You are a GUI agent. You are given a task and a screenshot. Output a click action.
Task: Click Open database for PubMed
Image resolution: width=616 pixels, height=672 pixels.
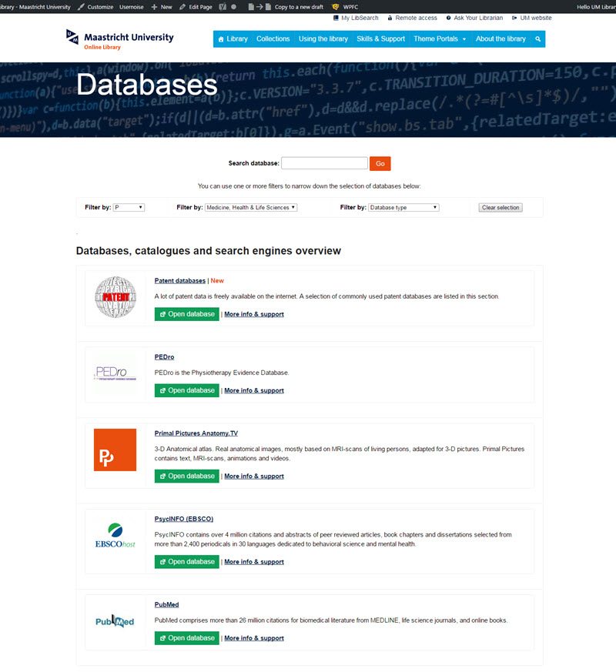coord(187,638)
